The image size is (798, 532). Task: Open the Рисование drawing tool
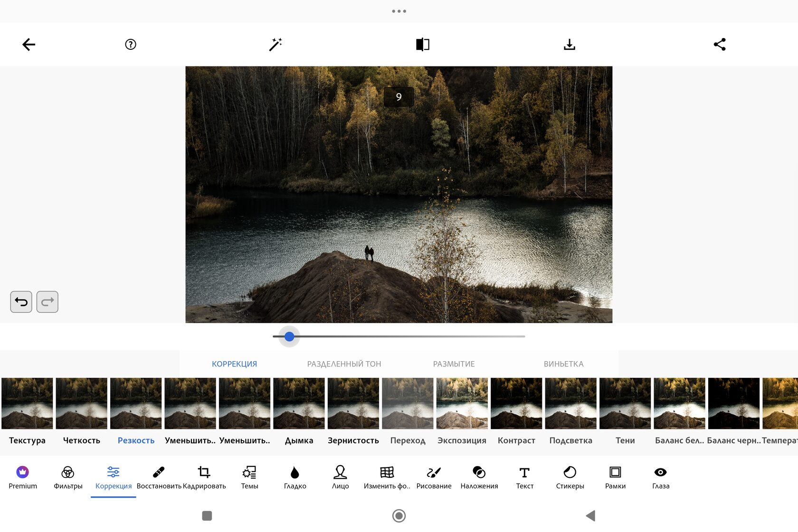434,477
